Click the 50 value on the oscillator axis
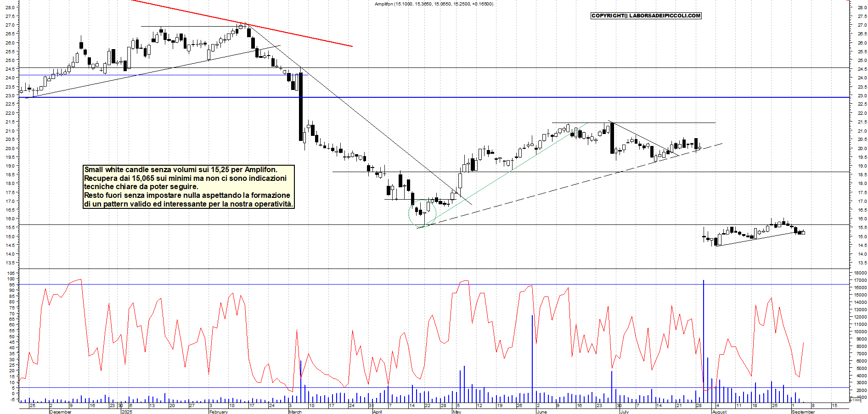This screenshot has width=868, height=414. pos(12,336)
